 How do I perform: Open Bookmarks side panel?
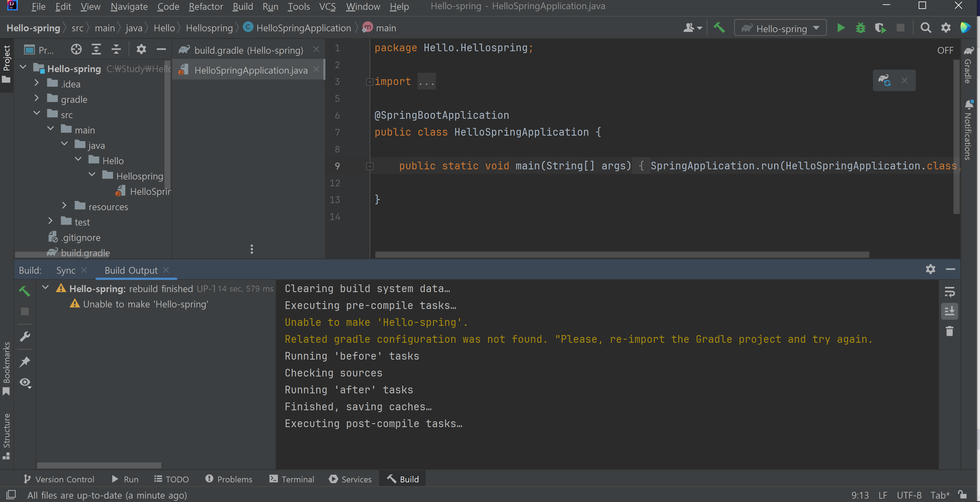click(x=6, y=369)
